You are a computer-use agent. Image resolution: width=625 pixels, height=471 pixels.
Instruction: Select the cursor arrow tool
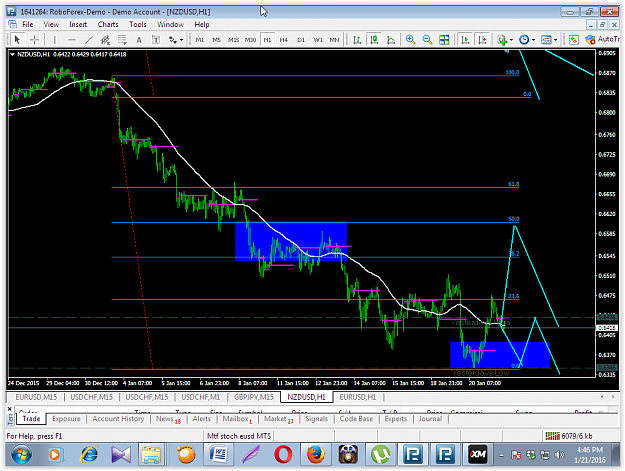point(17,39)
